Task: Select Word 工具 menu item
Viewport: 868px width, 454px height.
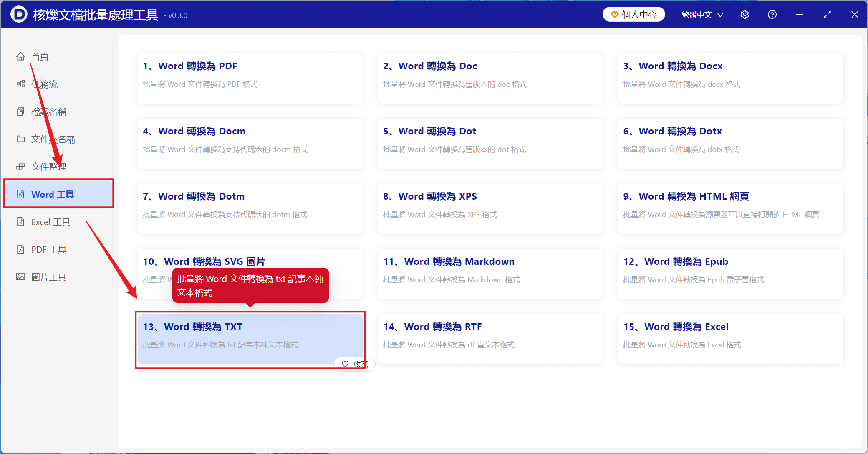Action: pyautogui.click(x=58, y=194)
